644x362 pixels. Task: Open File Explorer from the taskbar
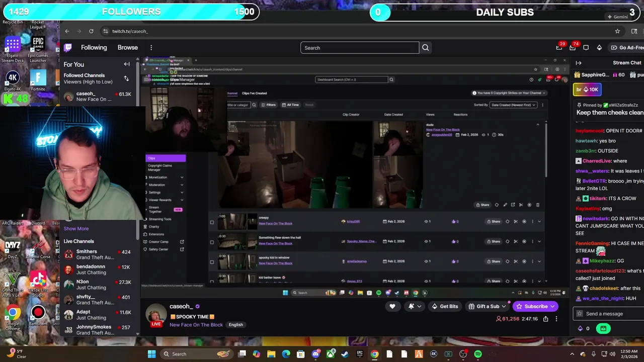point(271,354)
